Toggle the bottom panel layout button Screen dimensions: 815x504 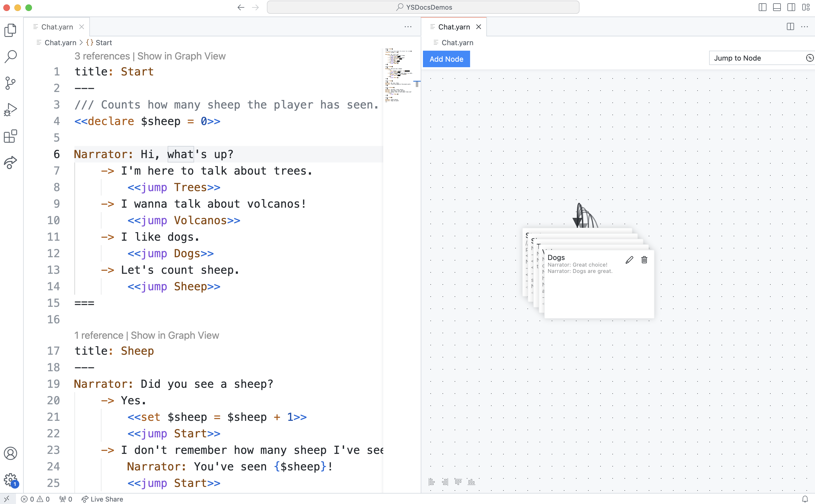tap(777, 7)
